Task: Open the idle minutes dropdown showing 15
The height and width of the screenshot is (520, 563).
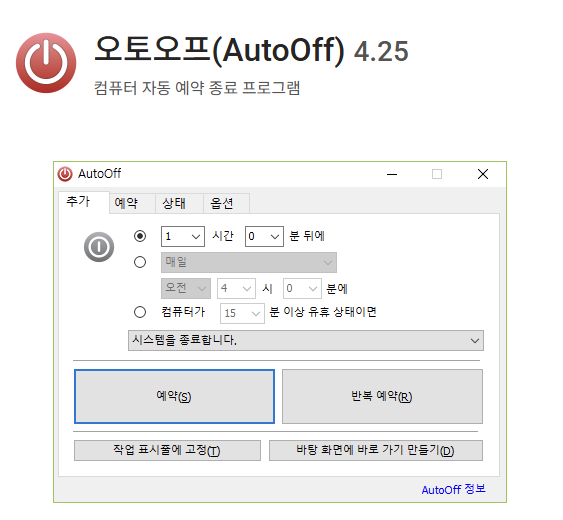Action: (242, 314)
